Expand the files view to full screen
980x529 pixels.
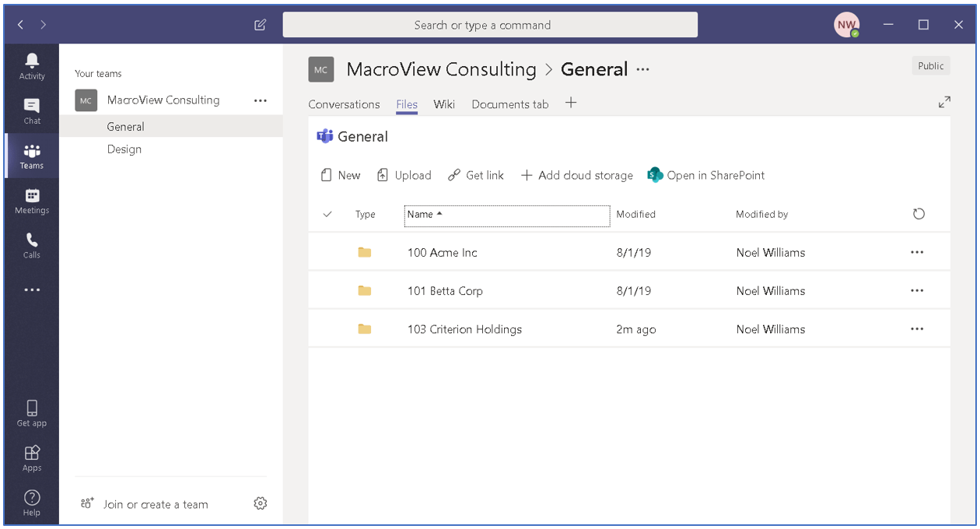944,101
